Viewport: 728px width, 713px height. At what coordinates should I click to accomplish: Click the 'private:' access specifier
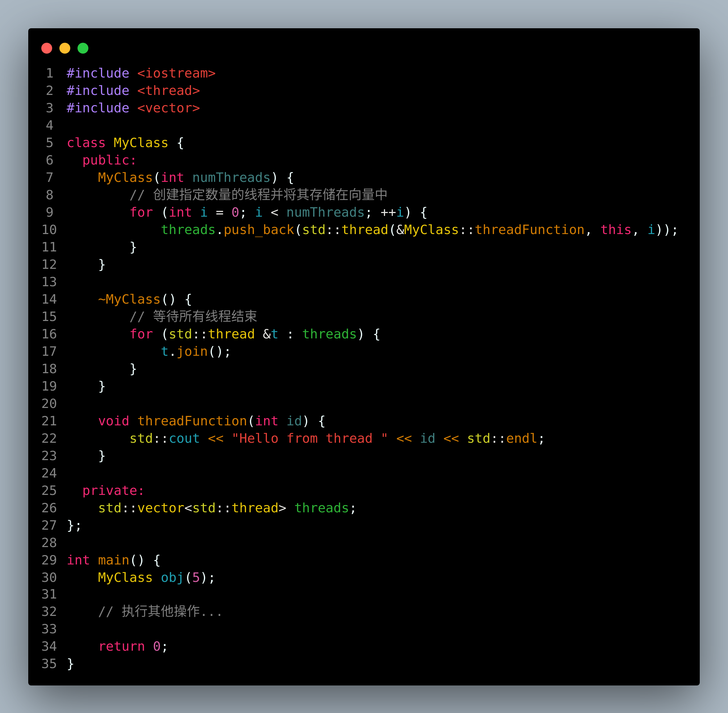pyautogui.click(x=113, y=491)
